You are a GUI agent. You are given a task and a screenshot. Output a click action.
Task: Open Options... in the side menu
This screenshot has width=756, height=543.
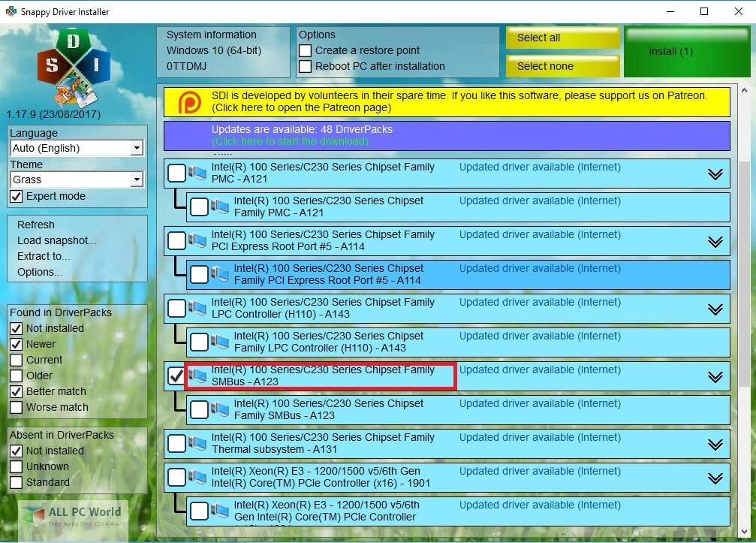click(x=40, y=273)
